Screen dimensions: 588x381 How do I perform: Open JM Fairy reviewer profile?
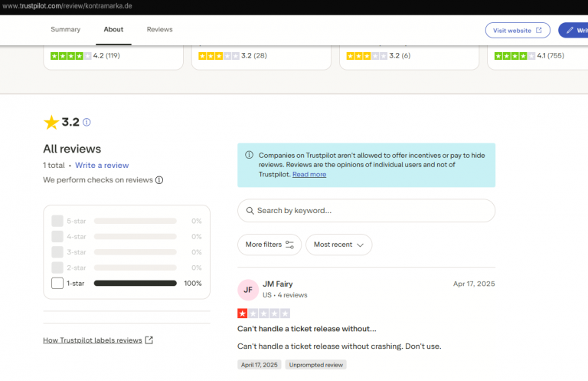[x=277, y=284]
